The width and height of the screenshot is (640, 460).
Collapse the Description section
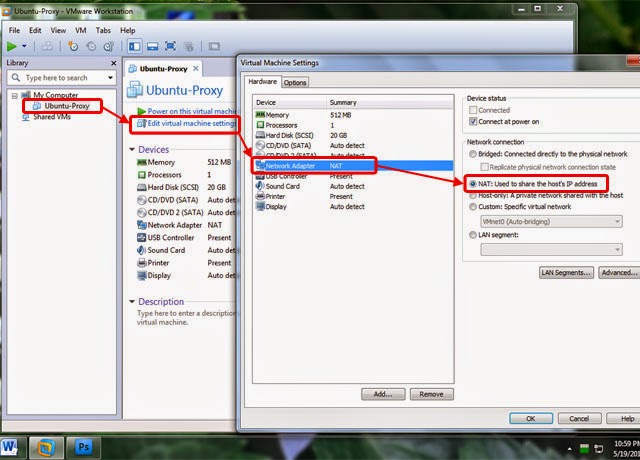[x=132, y=302]
